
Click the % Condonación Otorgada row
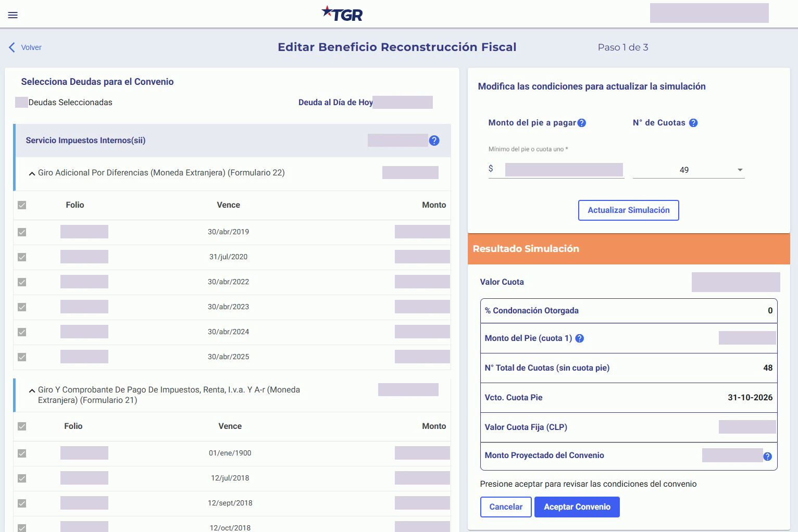629,311
